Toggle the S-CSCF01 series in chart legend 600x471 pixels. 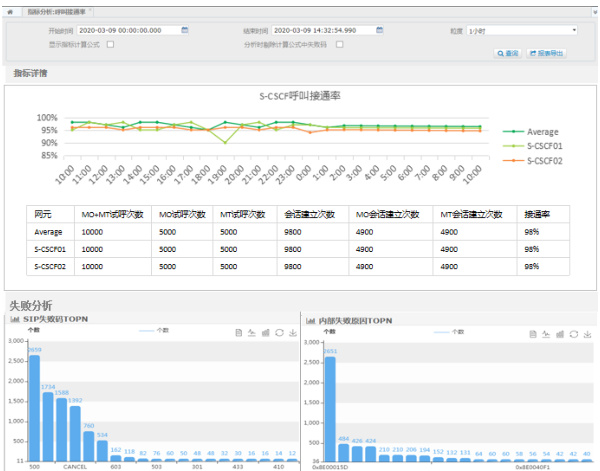[x=543, y=146]
